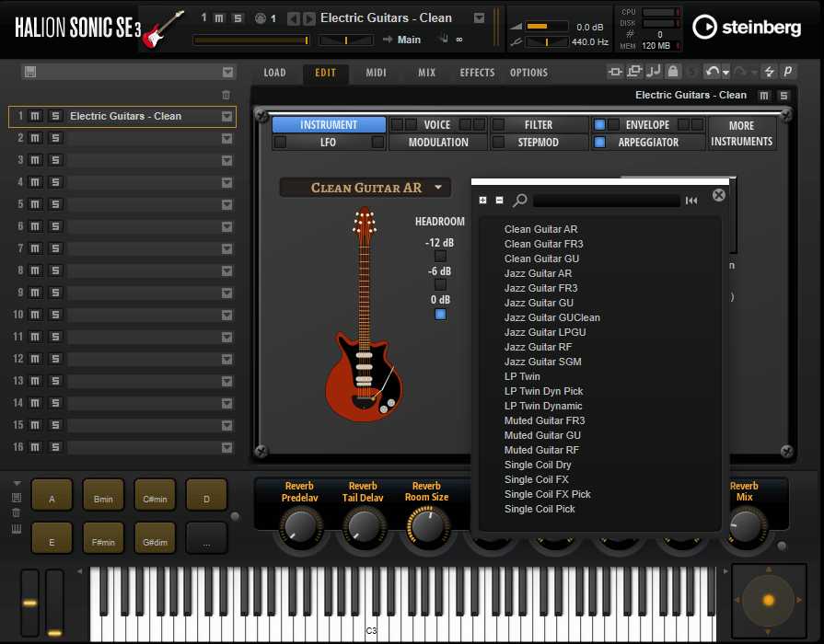Click the padlock lock icon in toolbar
This screenshot has width=824, height=644.
(x=673, y=72)
